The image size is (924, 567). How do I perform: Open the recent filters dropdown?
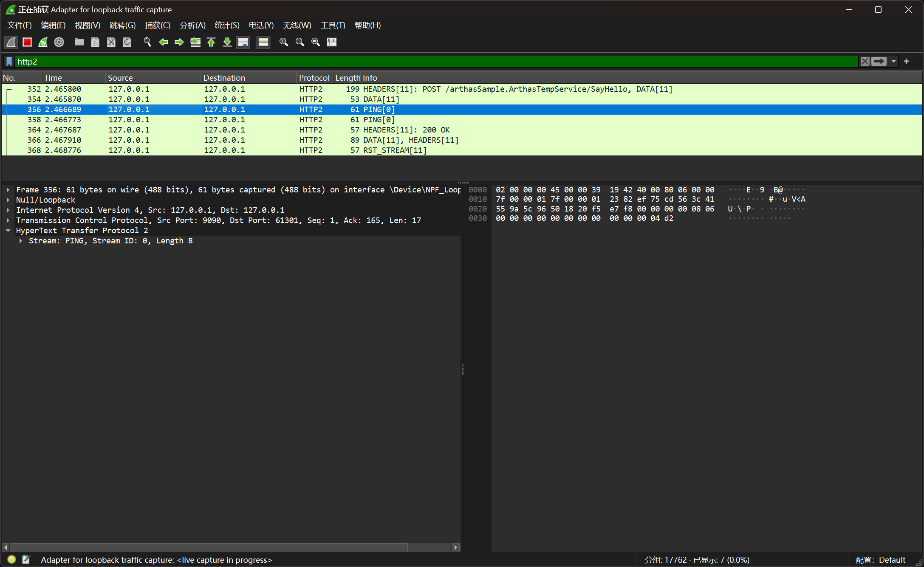[x=893, y=62]
